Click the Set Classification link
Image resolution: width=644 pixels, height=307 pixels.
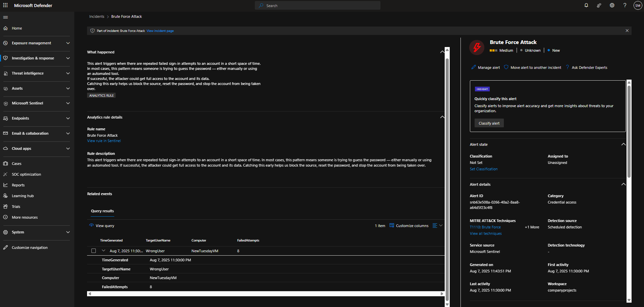484,169
